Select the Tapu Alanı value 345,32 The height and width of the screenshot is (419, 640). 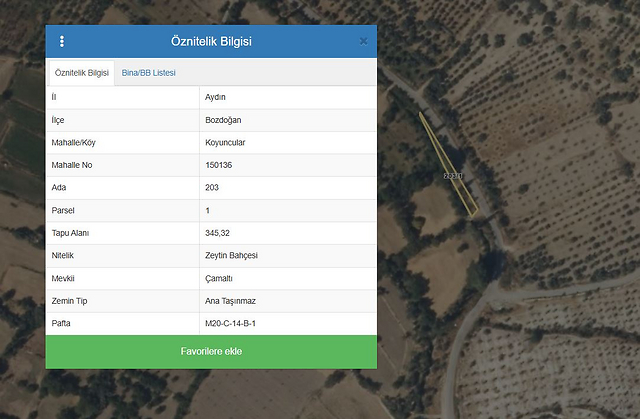[217, 233]
